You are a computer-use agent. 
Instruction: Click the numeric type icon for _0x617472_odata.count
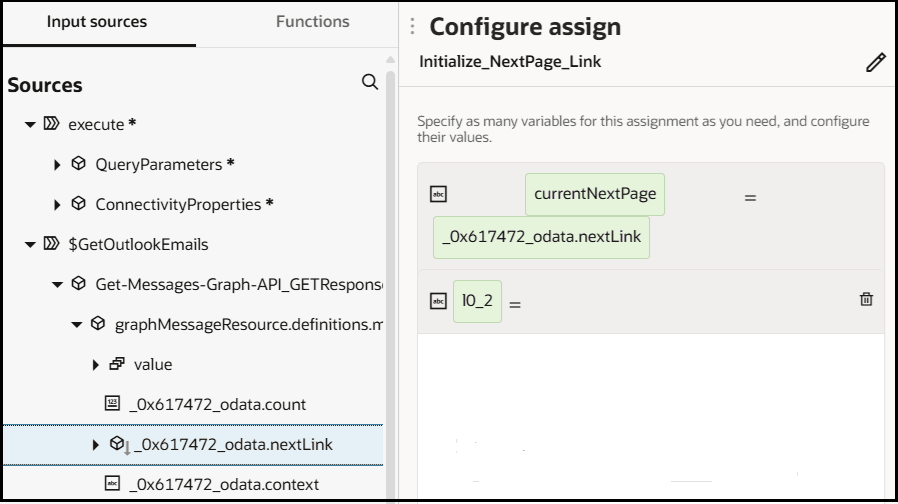pyautogui.click(x=112, y=404)
